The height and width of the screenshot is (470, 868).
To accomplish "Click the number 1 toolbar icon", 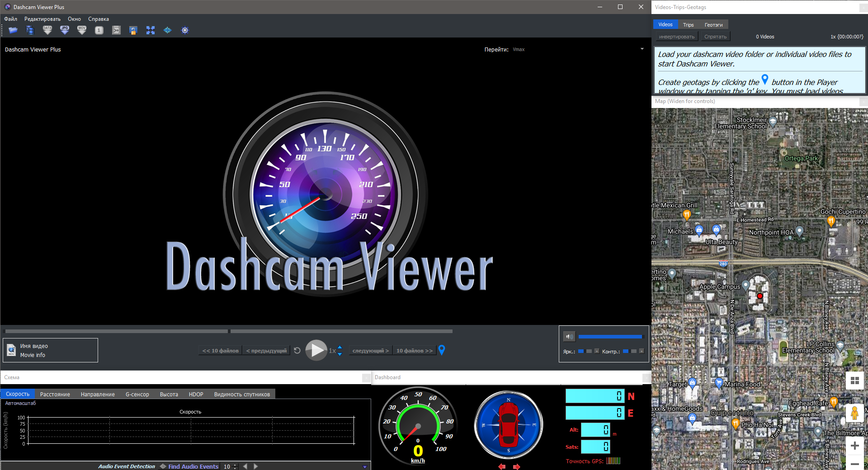I will click(x=99, y=30).
